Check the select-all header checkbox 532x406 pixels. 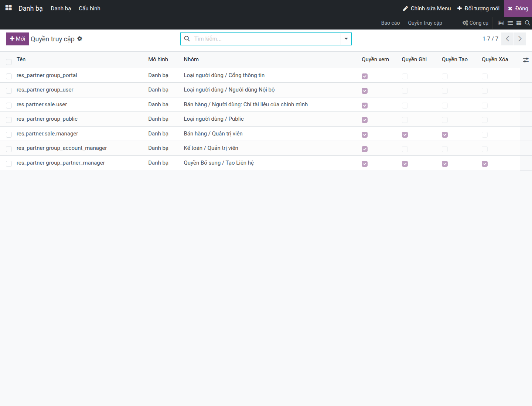click(9, 62)
